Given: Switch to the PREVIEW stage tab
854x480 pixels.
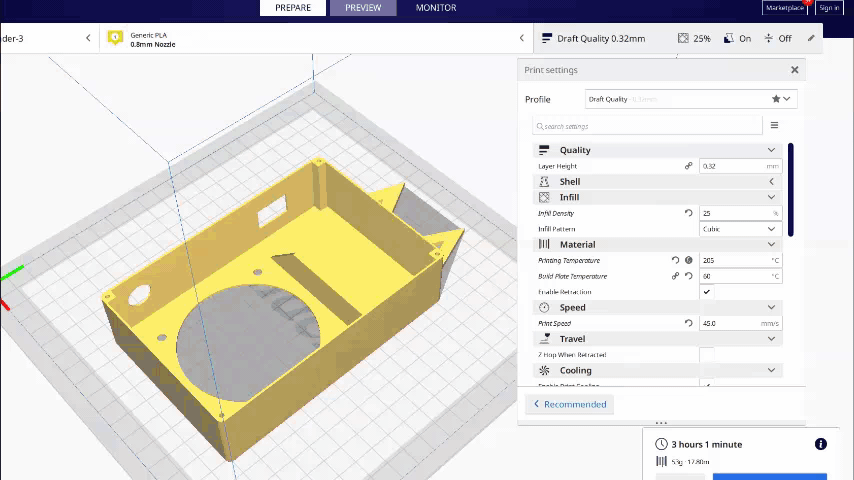Looking at the screenshot, I should click(363, 8).
